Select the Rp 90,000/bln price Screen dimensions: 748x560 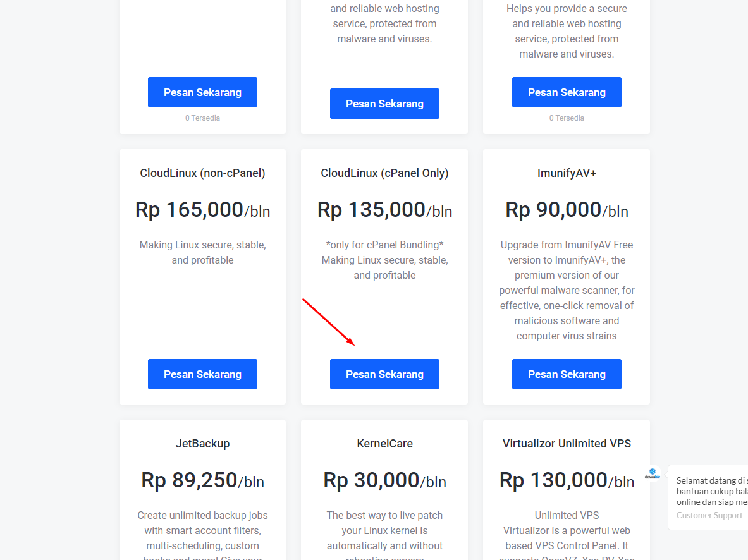point(567,210)
